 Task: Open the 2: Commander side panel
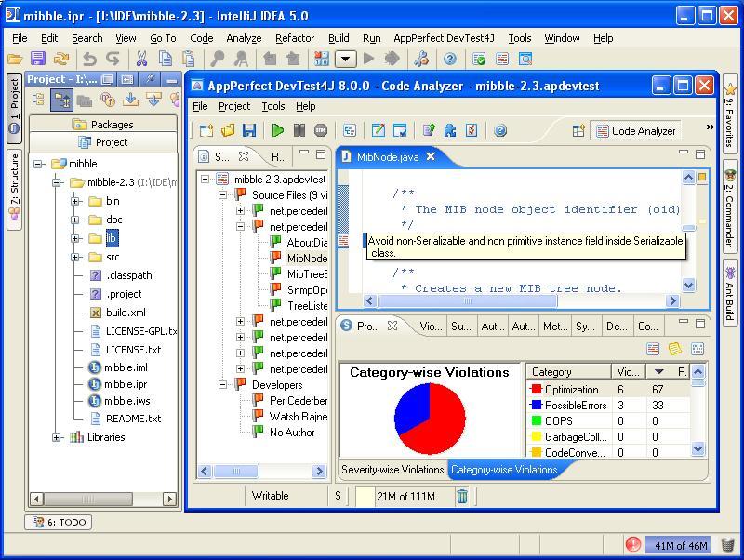point(730,206)
